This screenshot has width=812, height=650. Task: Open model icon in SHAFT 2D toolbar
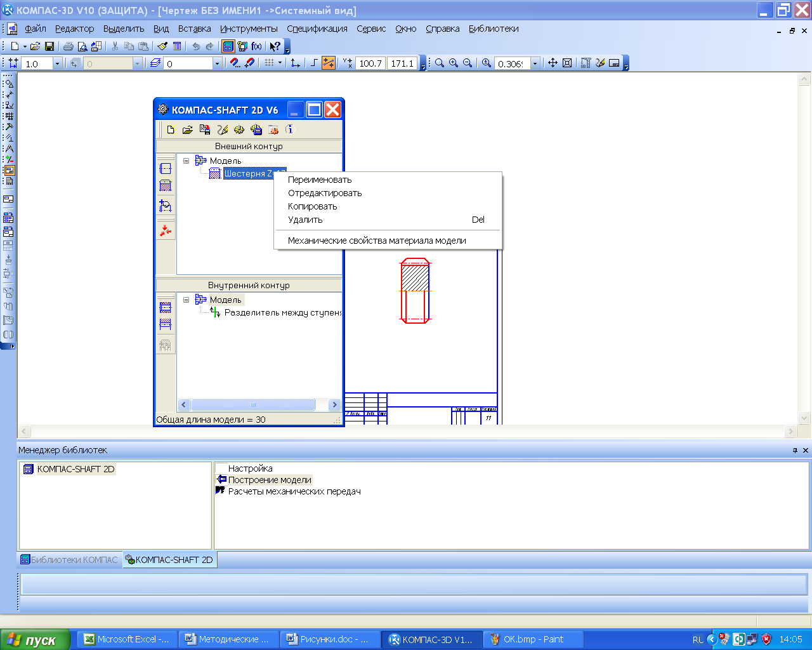click(187, 129)
